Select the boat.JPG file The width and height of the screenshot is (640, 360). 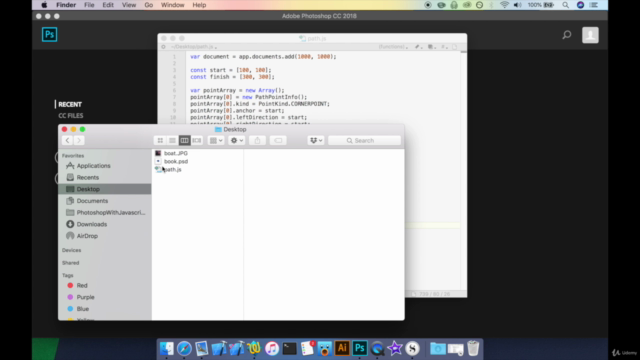(176, 153)
